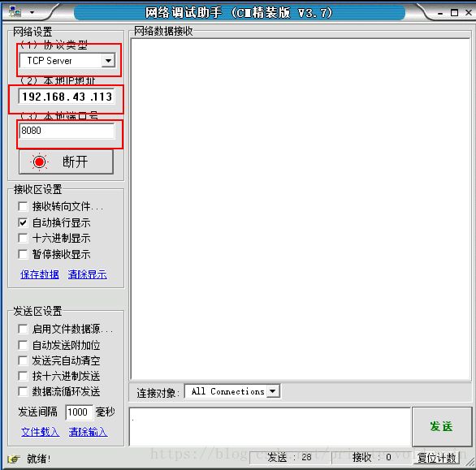Image resolution: width=476 pixels, height=470 pixels.
Task: Maximize the network debug assistant window
Action: point(454,13)
